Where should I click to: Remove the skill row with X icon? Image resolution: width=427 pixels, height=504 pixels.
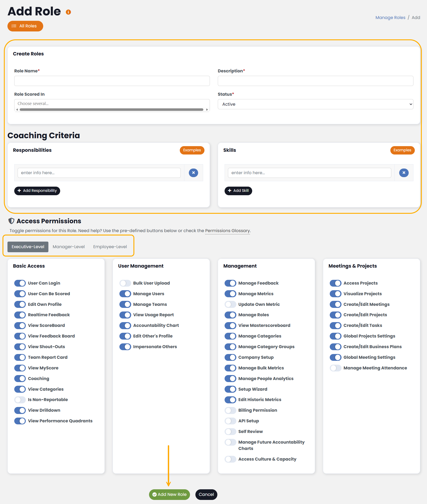(x=403, y=173)
